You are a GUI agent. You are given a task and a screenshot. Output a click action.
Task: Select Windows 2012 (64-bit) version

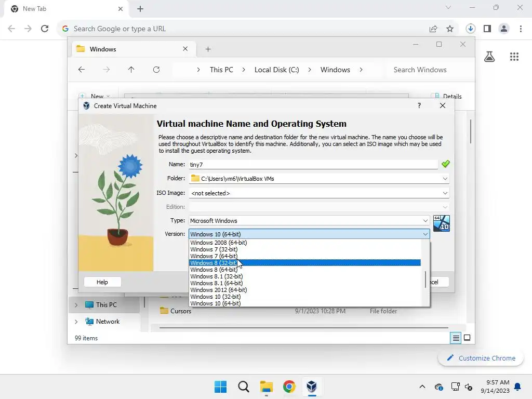tap(304, 290)
